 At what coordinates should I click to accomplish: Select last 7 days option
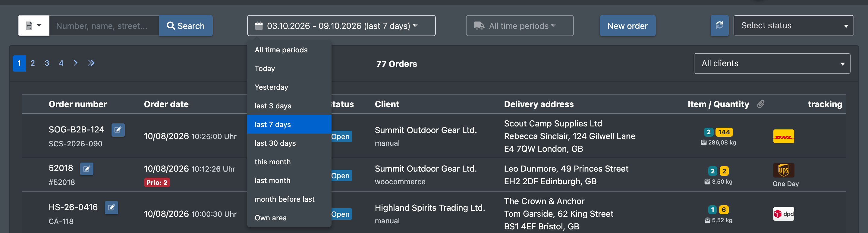pos(289,125)
